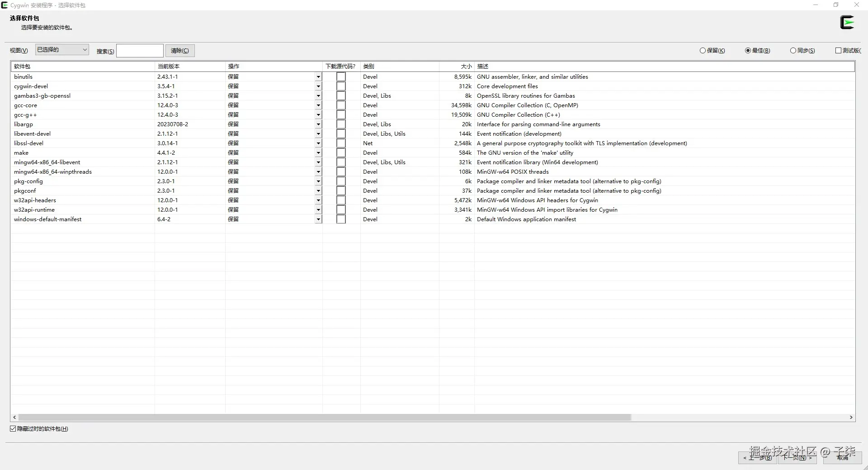
Task: Click description 'Default Windows application manifest'
Action: [x=526, y=219]
